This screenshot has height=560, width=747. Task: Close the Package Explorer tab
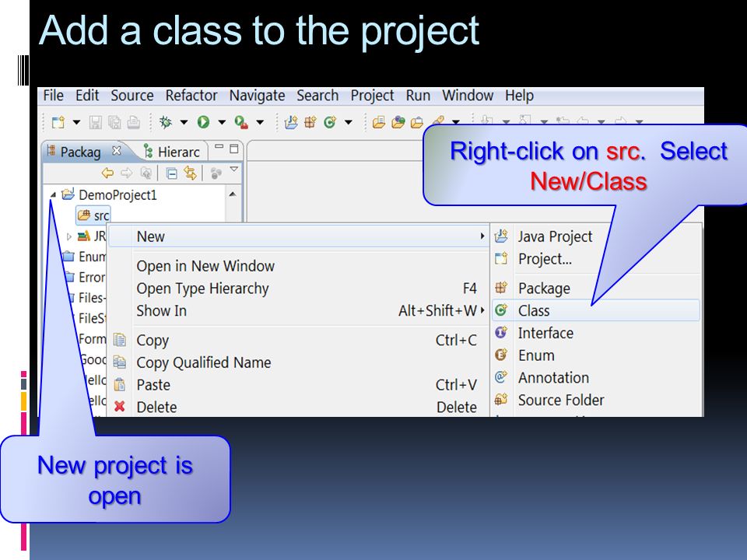[x=116, y=150]
